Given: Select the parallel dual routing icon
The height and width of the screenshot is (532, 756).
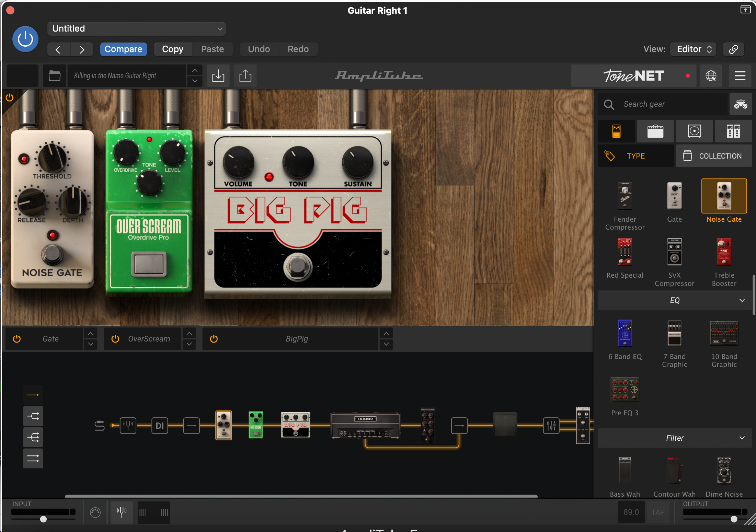Looking at the screenshot, I should click(33, 458).
